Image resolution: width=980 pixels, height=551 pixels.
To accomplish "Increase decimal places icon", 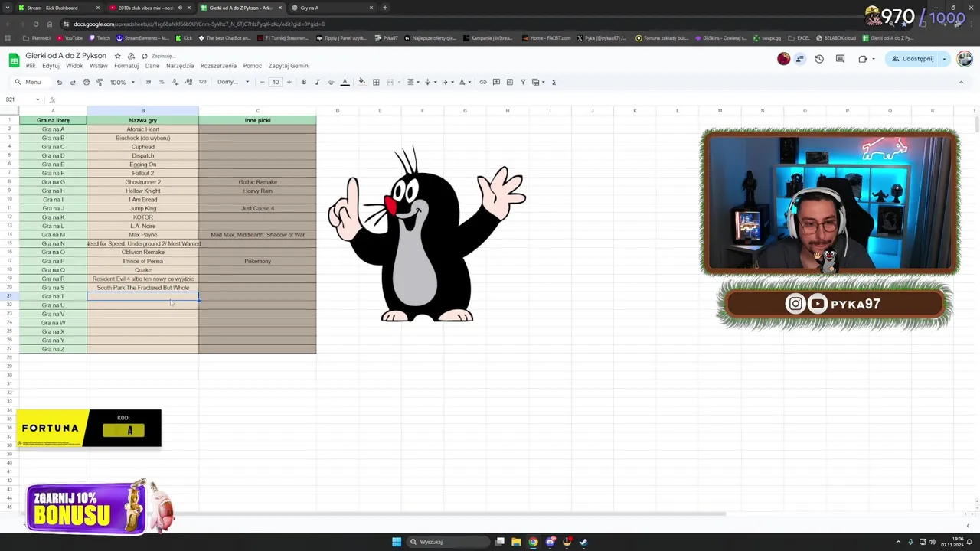I will tap(188, 82).
